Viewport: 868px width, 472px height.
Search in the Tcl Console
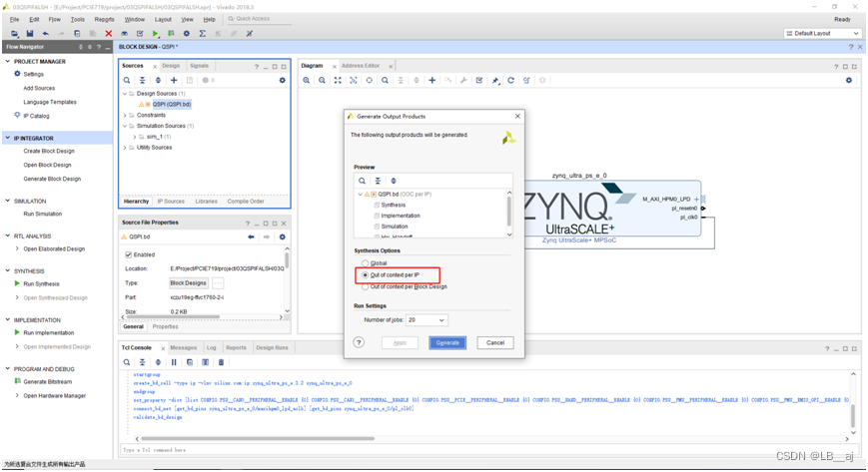pyautogui.click(x=127, y=362)
